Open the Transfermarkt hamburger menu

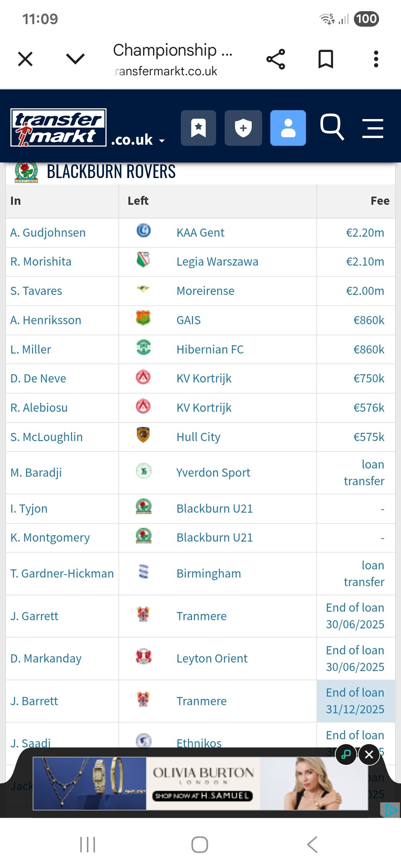372,128
